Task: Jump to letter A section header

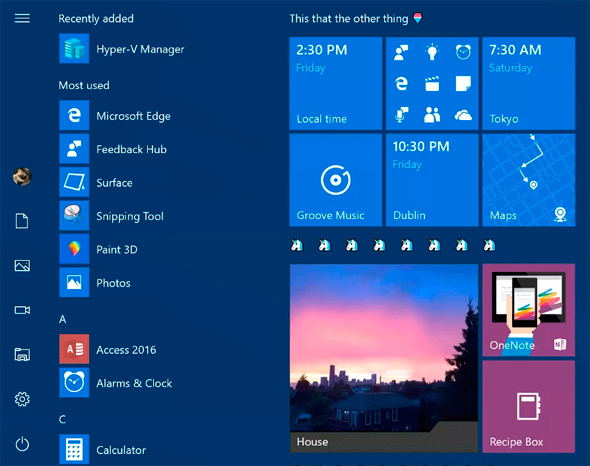Action: coord(62,319)
